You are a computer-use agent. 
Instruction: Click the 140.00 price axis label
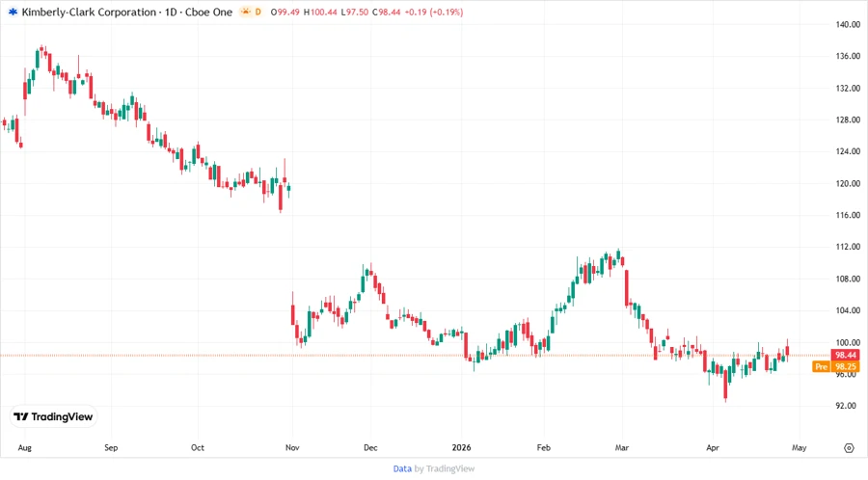(x=848, y=24)
